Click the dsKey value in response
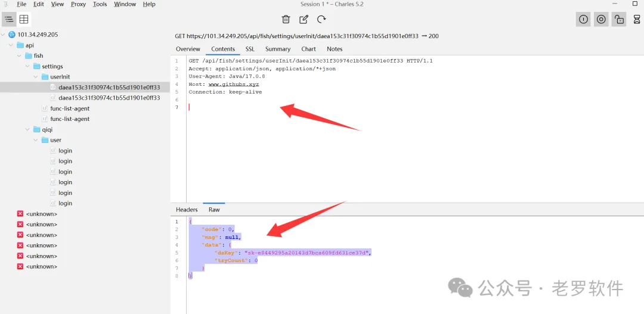This screenshot has width=644, height=314. click(307, 253)
